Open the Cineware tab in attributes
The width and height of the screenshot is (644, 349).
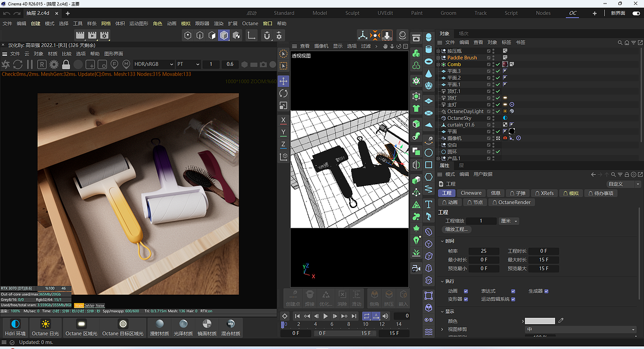tap(471, 193)
